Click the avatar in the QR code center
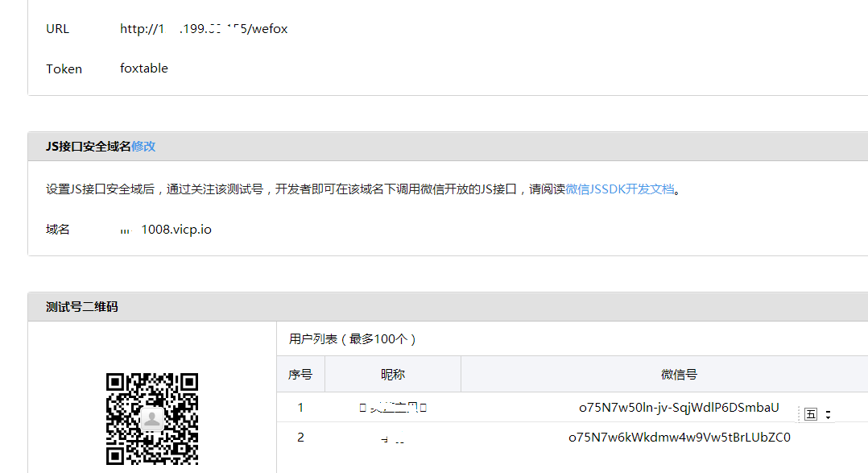This screenshot has width=868, height=473. click(152, 417)
